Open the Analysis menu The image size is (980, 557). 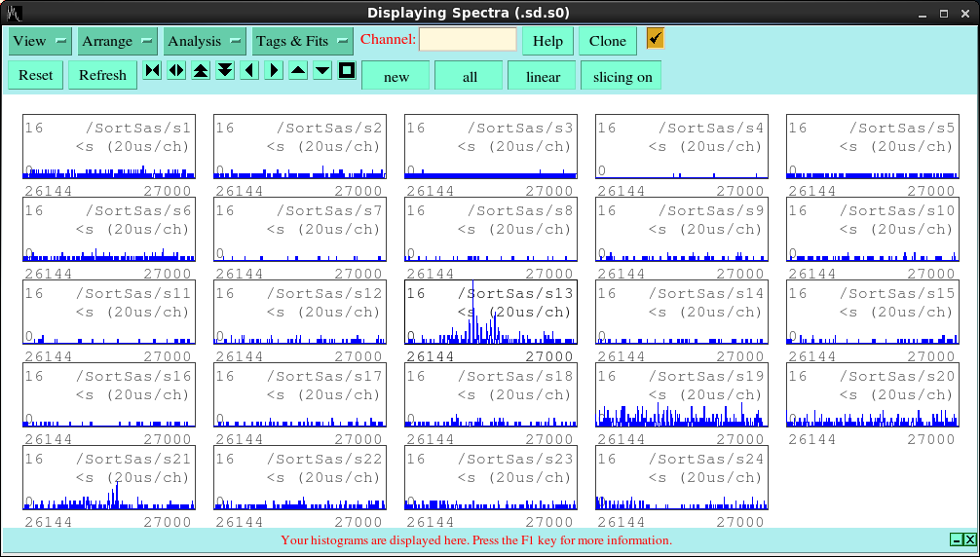tap(205, 41)
